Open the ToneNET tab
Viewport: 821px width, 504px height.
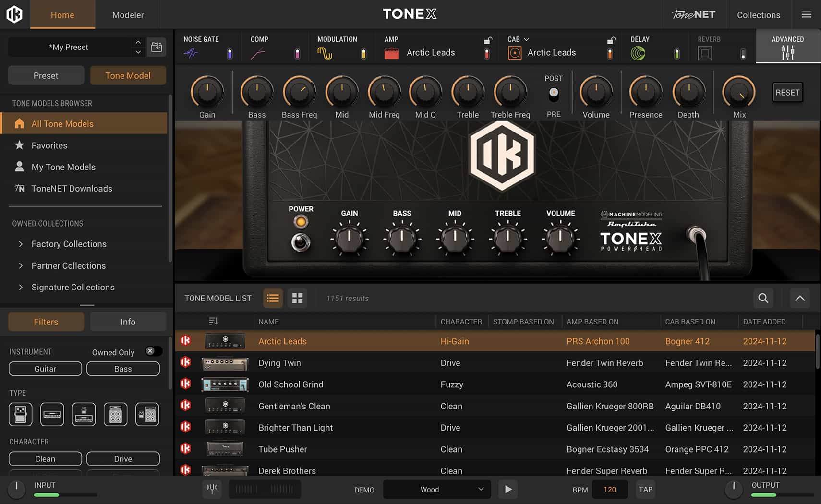click(x=693, y=14)
